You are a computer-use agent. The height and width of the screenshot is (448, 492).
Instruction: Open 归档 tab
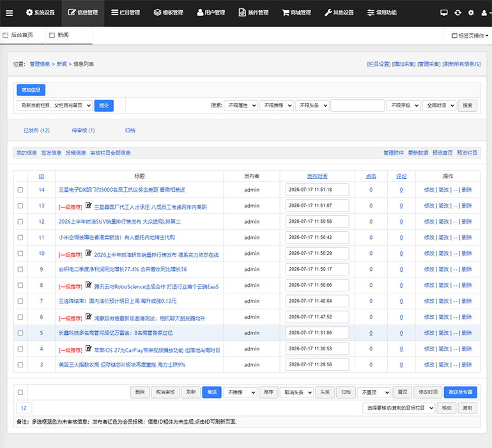130,130
